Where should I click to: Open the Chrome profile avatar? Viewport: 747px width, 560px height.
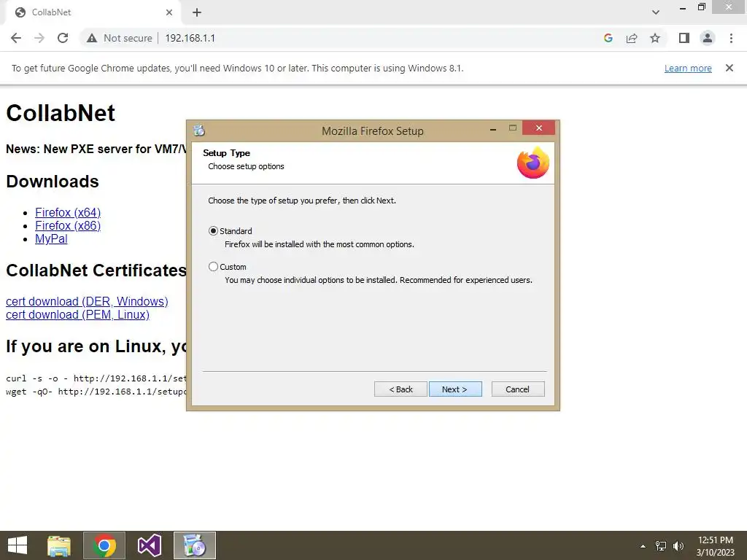(x=708, y=38)
